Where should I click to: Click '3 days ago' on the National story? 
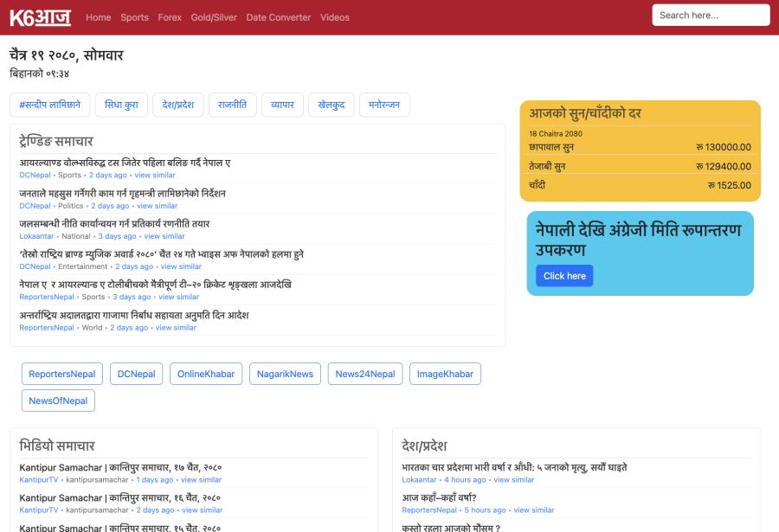click(117, 236)
